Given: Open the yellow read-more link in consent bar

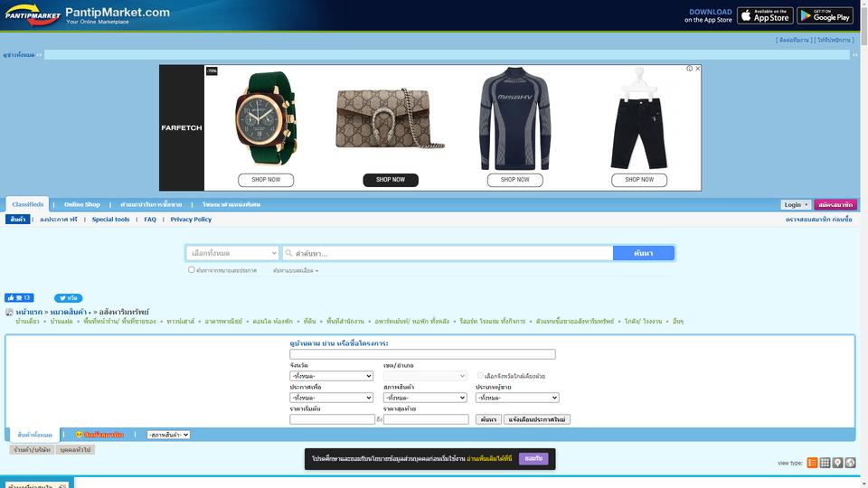Looking at the screenshot, I should [x=489, y=459].
